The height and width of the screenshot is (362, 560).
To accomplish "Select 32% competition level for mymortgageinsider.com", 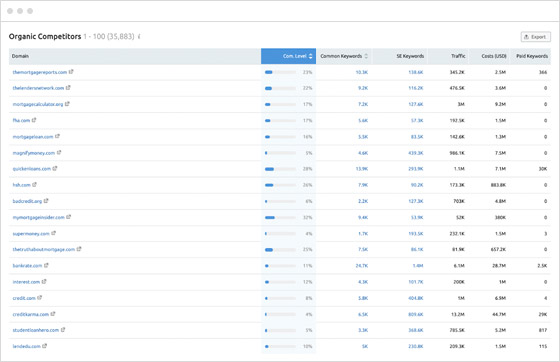I will [x=308, y=217].
